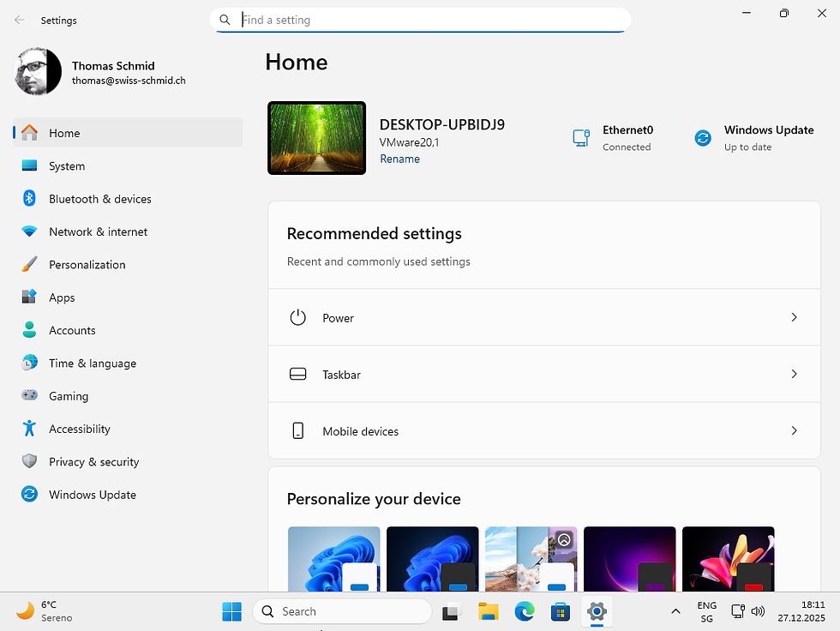Viewport: 840px width, 631px height.
Task: Select the Personalization paintbrush icon
Action: (x=29, y=264)
